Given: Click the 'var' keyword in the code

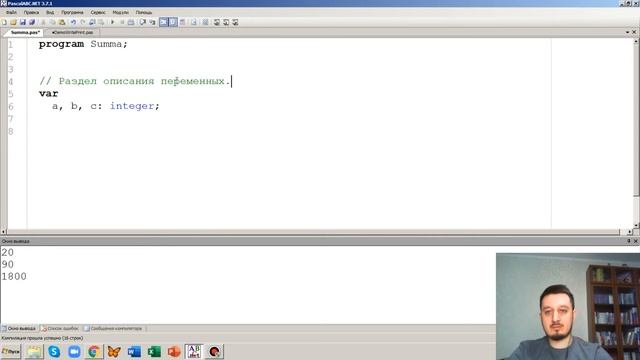Looking at the screenshot, I should (x=49, y=93).
